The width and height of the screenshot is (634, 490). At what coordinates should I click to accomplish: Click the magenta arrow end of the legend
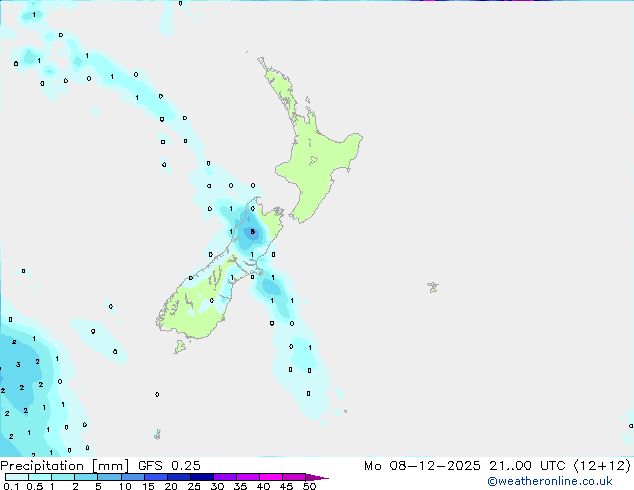click(x=318, y=477)
